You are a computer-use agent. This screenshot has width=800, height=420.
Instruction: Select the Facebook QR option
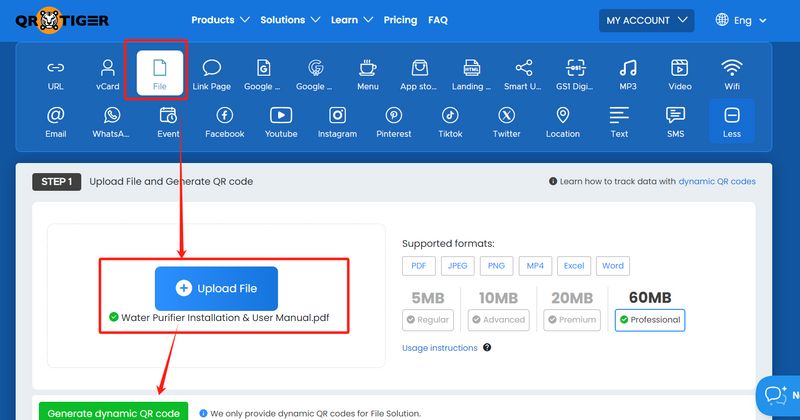(225, 122)
